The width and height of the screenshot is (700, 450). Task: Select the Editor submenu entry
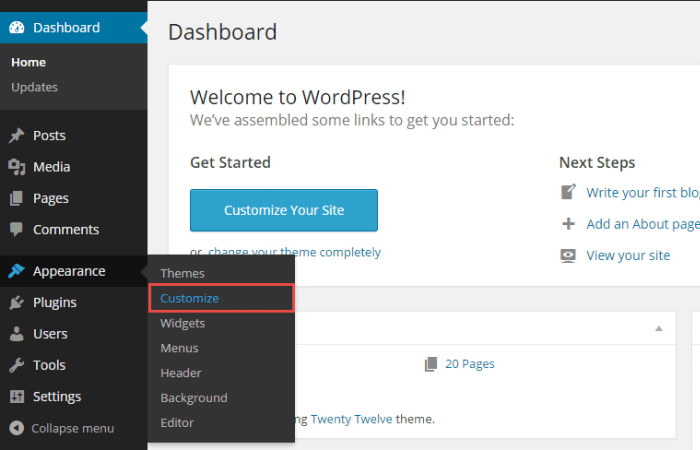[177, 423]
